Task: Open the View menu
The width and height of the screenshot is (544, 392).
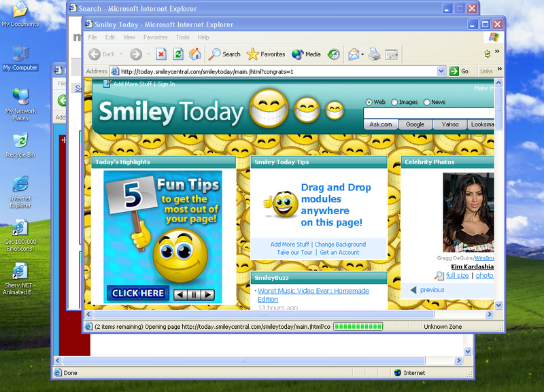Action: point(129,37)
